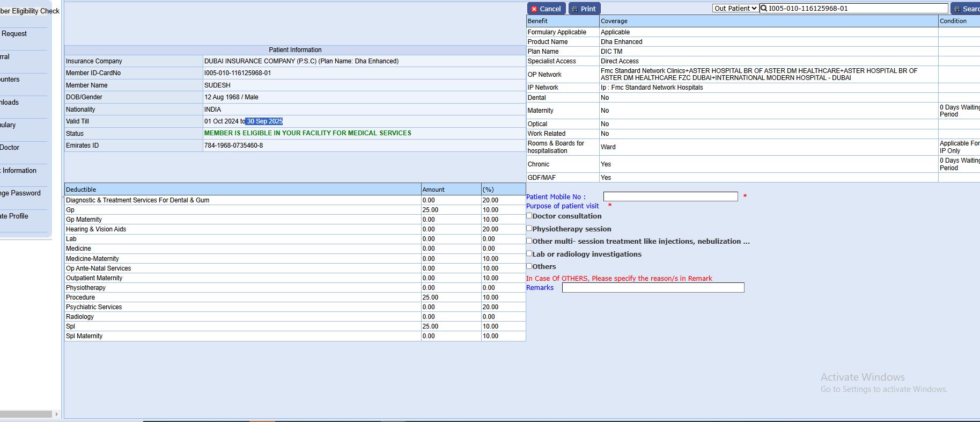Click the red Cancel button
The image size is (980, 422).
546,9
